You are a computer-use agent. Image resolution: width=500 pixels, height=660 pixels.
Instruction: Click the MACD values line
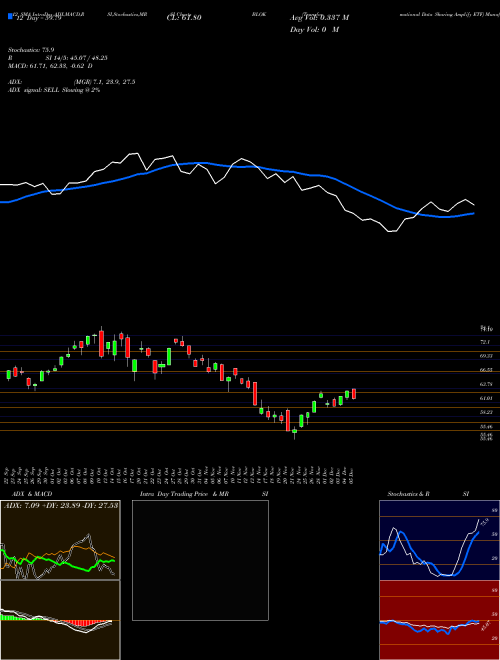coord(51,66)
